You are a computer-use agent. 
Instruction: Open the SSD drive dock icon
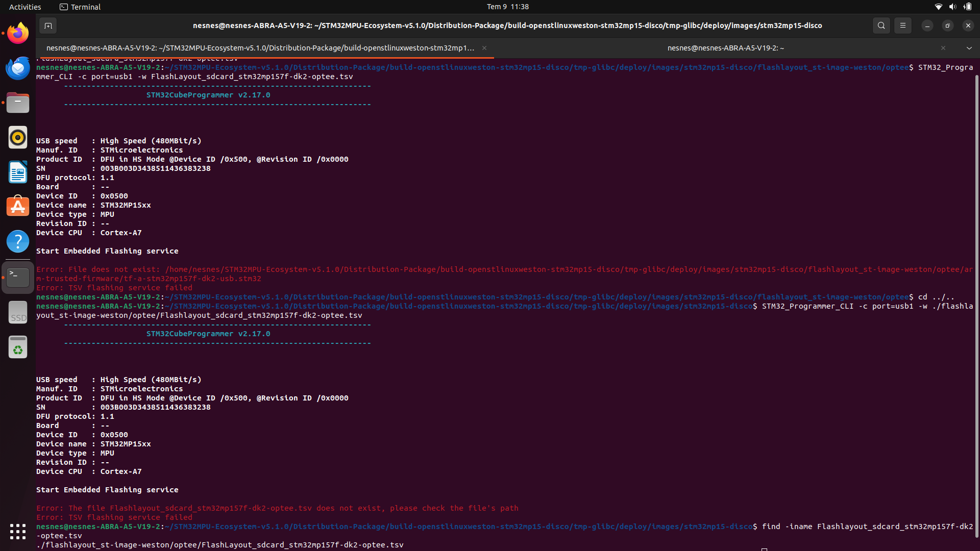coord(18,312)
